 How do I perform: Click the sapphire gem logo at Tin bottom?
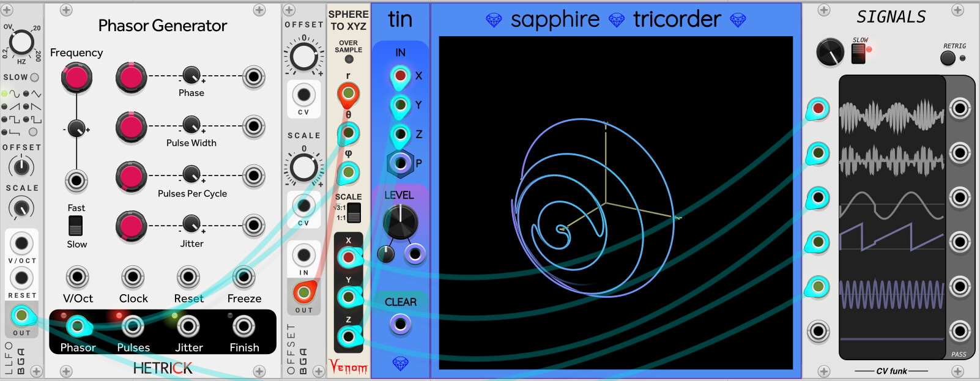[400, 364]
